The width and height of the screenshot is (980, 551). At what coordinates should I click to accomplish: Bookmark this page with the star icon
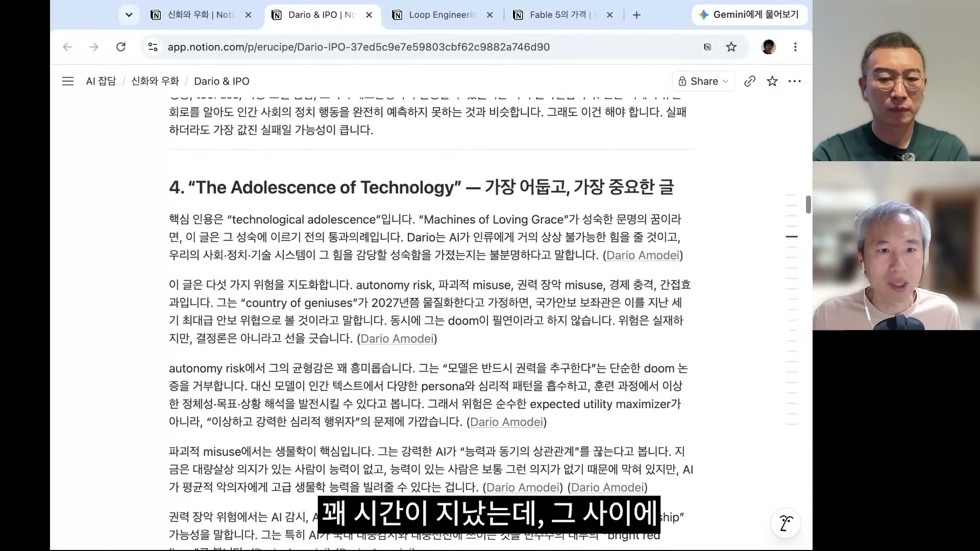tap(731, 47)
